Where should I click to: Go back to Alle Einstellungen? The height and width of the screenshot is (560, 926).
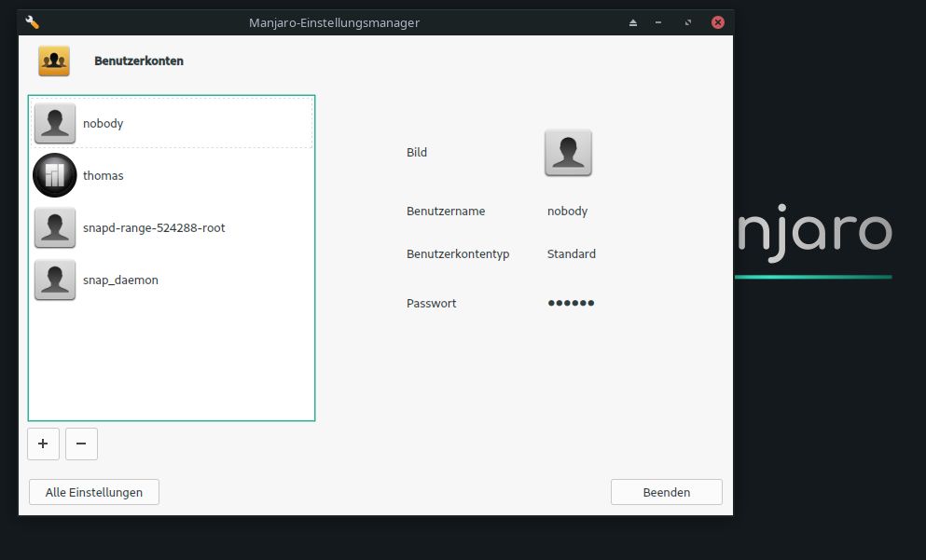pos(93,492)
